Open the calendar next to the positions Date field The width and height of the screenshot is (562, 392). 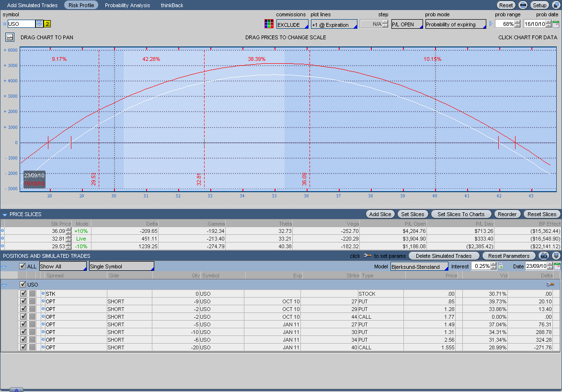(x=556, y=266)
